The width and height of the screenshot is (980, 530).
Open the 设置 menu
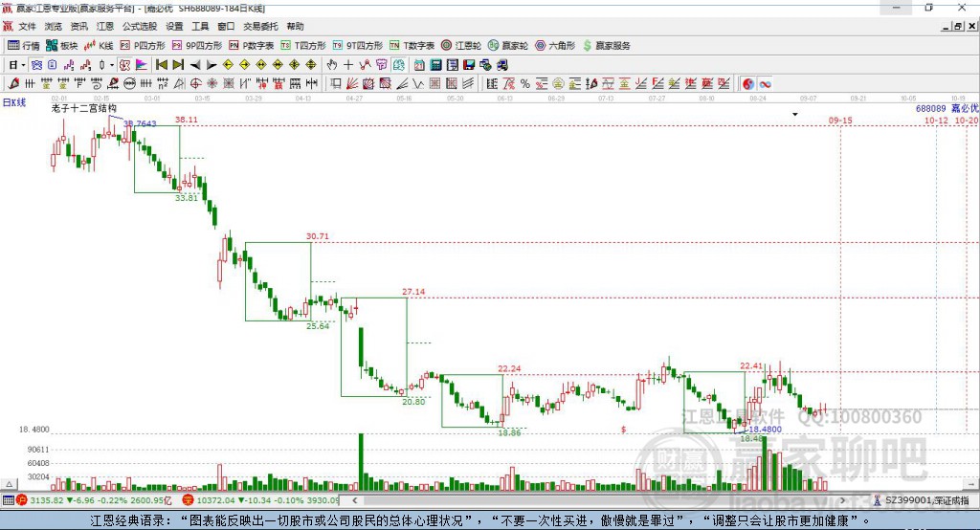pyautogui.click(x=174, y=26)
